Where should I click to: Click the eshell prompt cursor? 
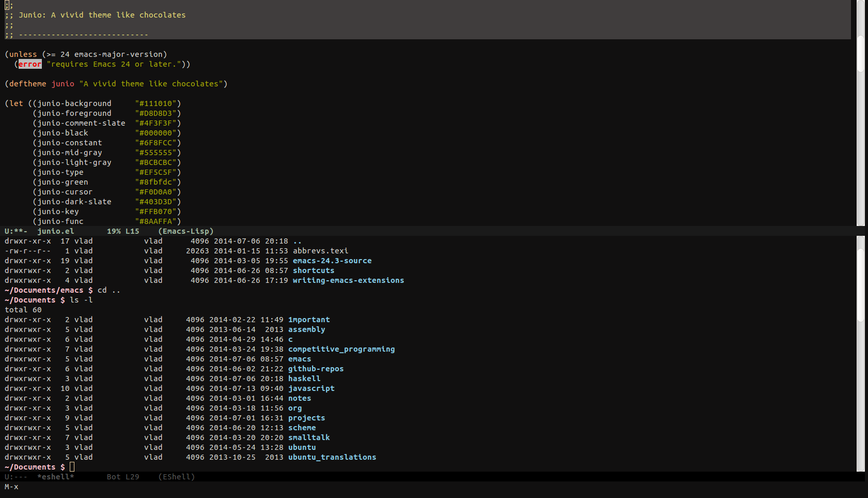click(x=72, y=467)
